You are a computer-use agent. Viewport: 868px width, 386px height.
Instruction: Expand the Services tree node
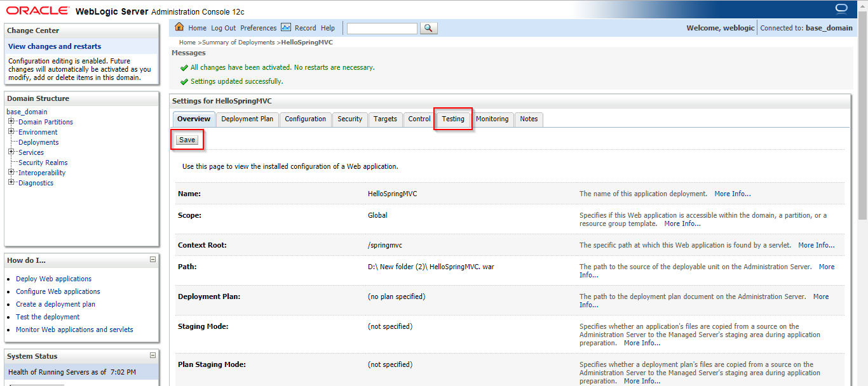click(x=11, y=152)
